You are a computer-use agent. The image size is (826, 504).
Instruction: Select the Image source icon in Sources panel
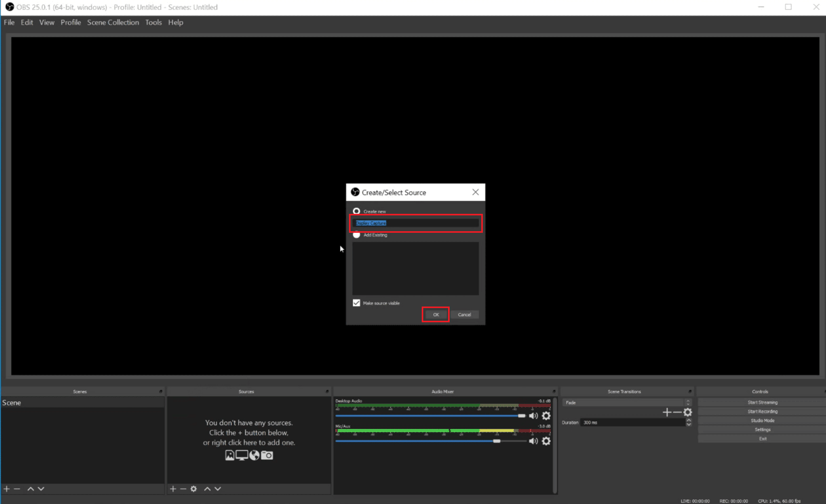229,455
